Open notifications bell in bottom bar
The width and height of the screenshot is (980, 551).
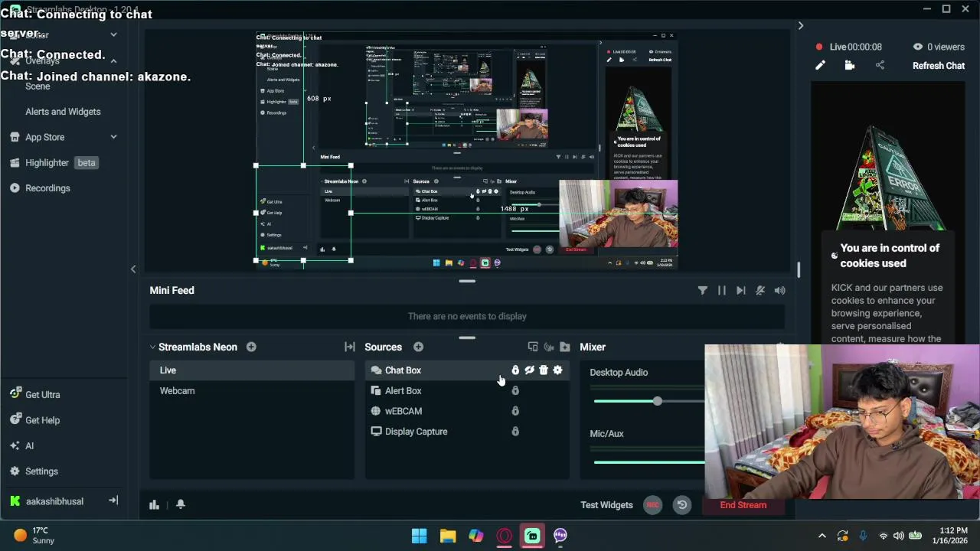click(x=181, y=504)
